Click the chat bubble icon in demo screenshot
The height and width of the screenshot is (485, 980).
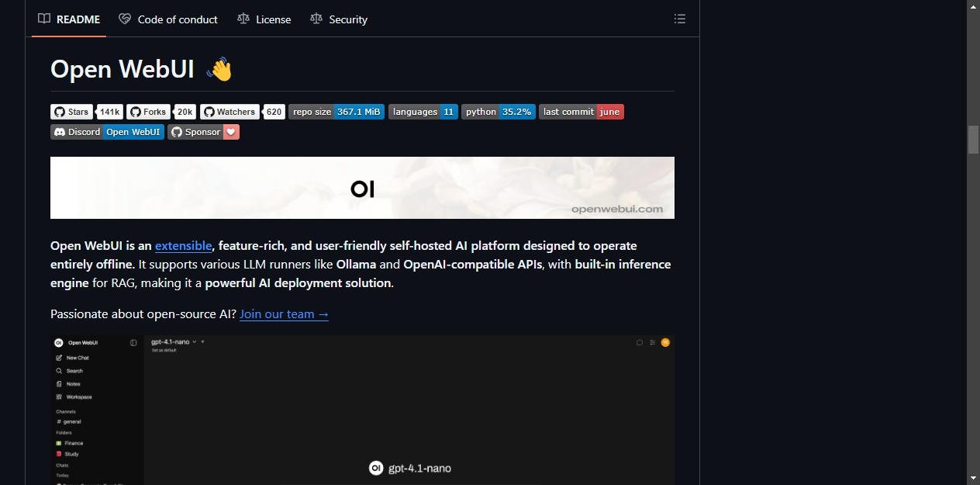pyautogui.click(x=640, y=342)
